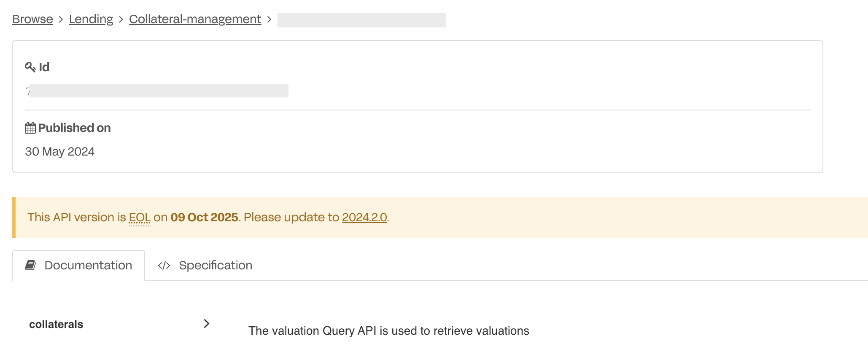Image resolution: width=868 pixels, height=360 pixels.
Task: Click the chevron after Lending breadcrumb
Action: click(x=121, y=19)
